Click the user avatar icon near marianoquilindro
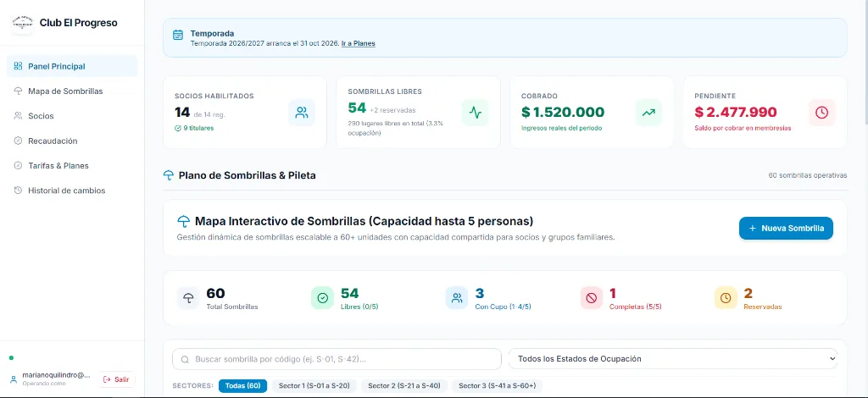 (x=14, y=379)
